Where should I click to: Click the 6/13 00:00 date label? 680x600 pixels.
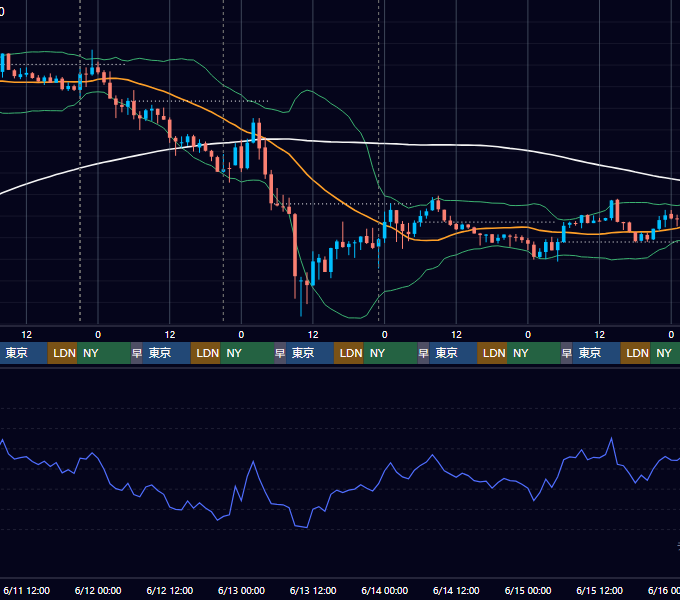pyautogui.click(x=241, y=590)
